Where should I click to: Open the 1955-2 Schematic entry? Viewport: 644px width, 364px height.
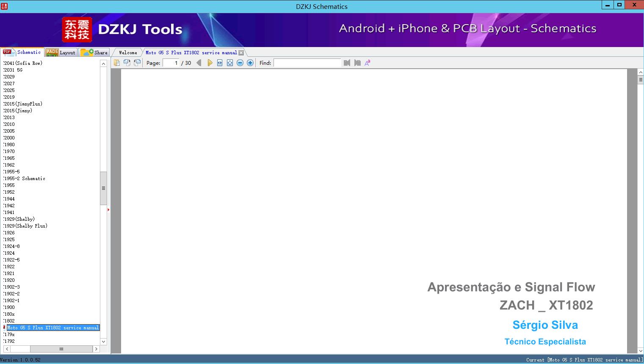click(24, 178)
